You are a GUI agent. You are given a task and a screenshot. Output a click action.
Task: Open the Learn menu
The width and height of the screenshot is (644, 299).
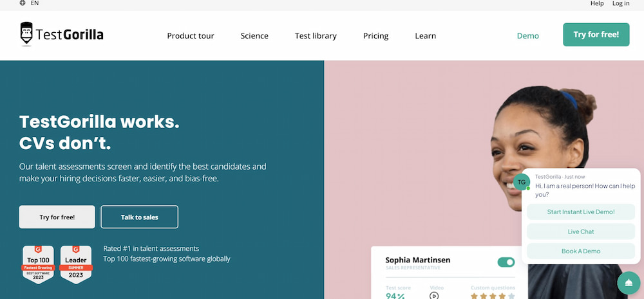pos(425,35)
